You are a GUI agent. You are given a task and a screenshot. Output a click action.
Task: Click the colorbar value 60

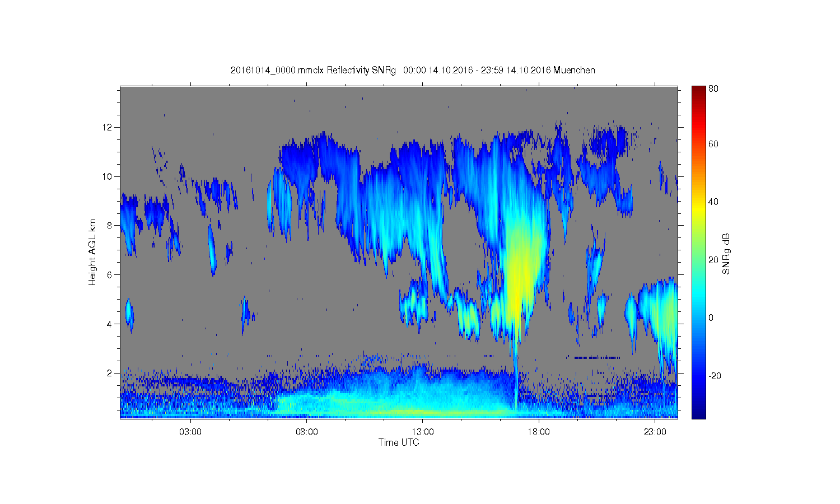pos(713,144)
